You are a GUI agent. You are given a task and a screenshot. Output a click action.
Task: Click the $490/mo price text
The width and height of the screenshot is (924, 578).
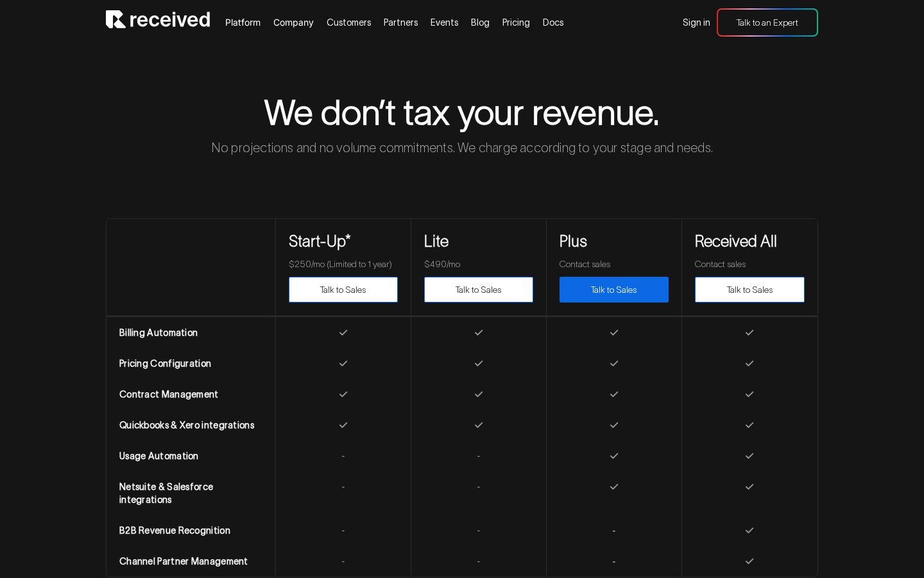click(x=442, y=264)
